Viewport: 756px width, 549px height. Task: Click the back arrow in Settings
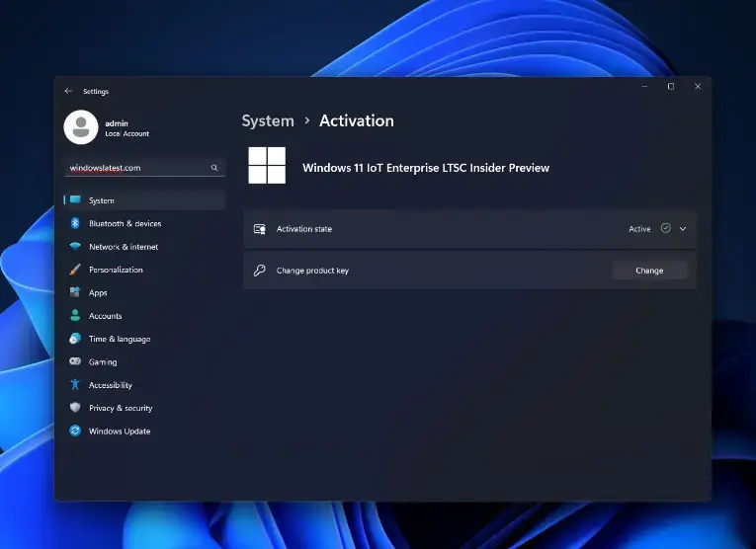coord(68,91)
